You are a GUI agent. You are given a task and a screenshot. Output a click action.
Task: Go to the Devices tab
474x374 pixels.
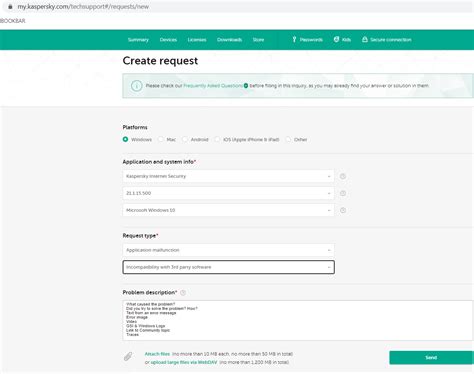pyautogui.click(x=168, y=40)
